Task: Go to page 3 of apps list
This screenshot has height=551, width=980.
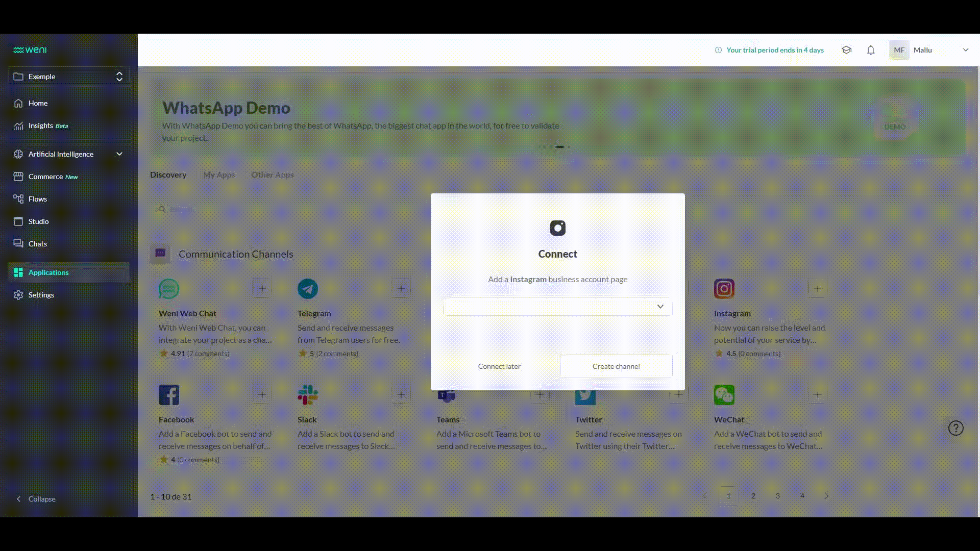Action: [x=777, y=495]
